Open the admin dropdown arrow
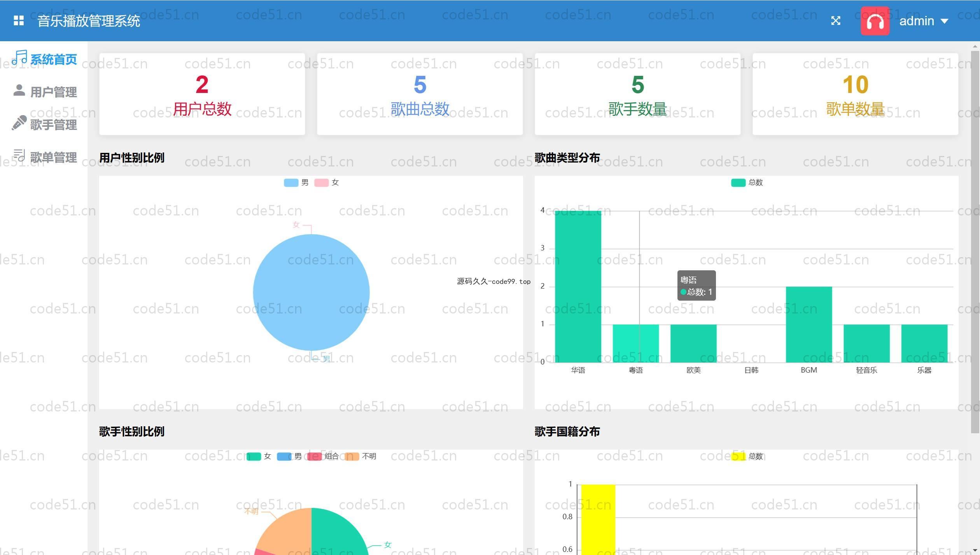Viewport: 980px width, 555px height. coord(944,21)
